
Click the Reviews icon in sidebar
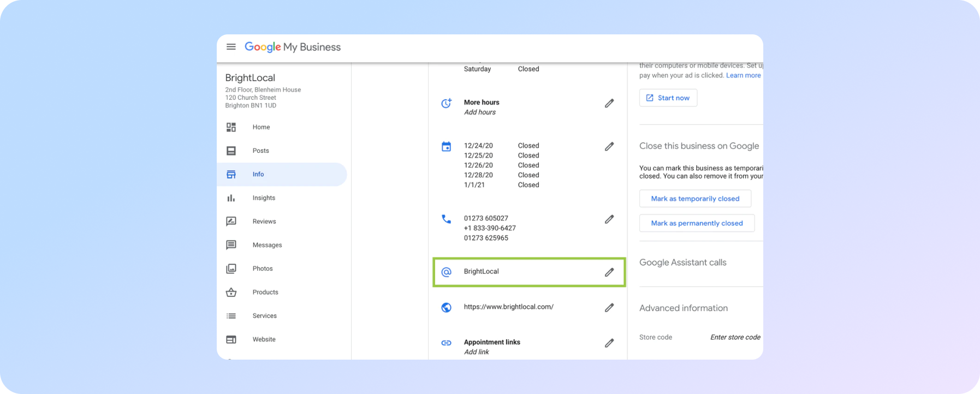231,221
